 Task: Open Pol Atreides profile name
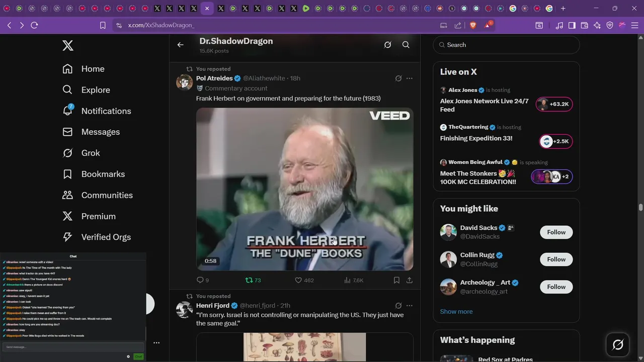[x=214, y=78]
